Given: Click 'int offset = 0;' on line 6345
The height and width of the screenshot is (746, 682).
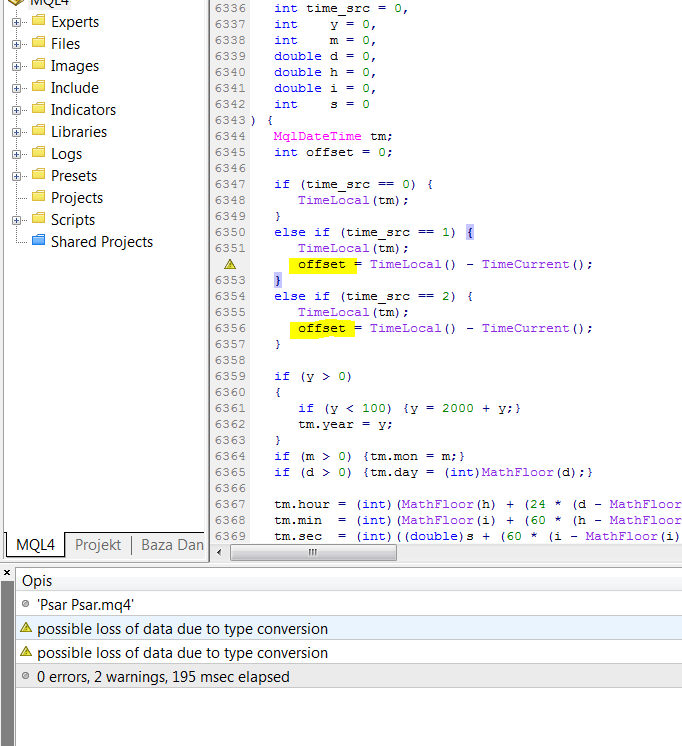Looking at the screenshot, I should (333, 152).
